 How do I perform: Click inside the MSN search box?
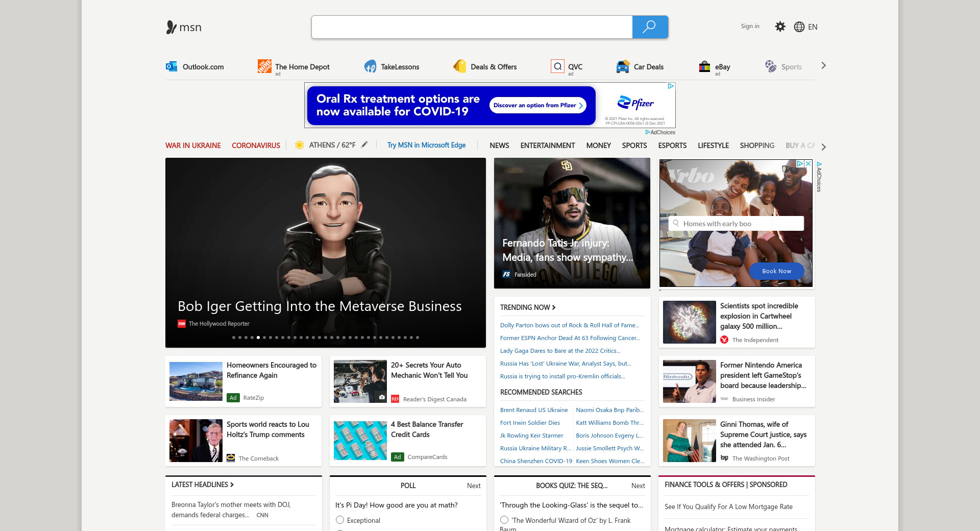click(472, 27)
